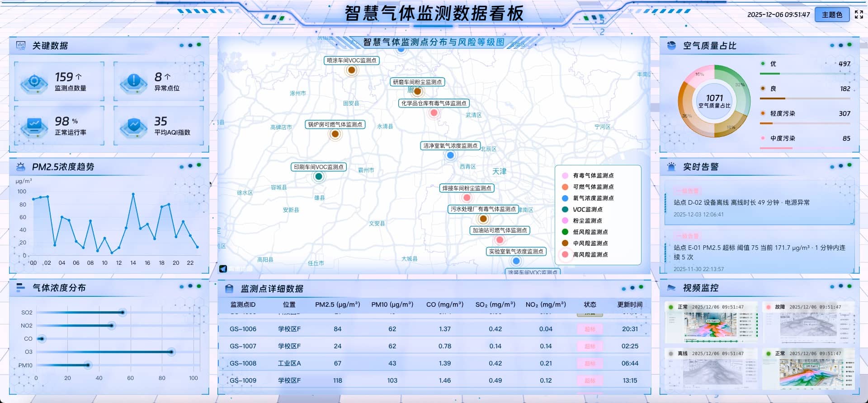Click the PM10 (μg/m³) column header
868x403 pixels.
392,305
